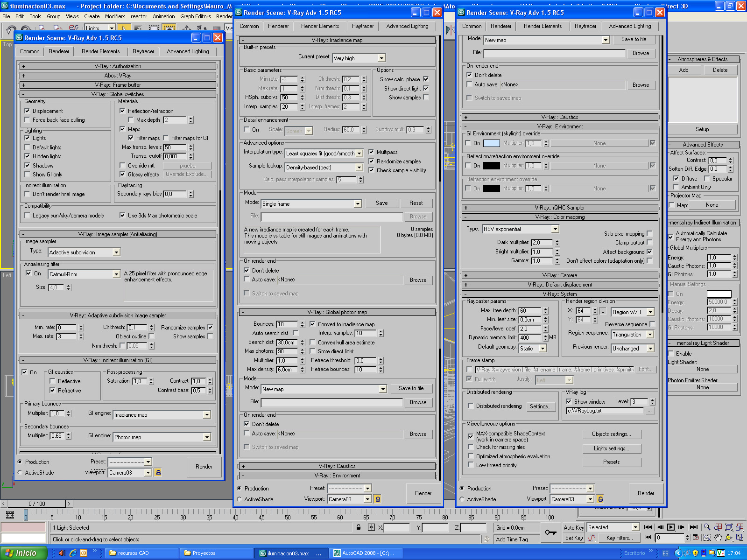Viewport: 747px width, 560px height.
Task: Open the Interpolation type dropdown
Action: coord(359,154)
